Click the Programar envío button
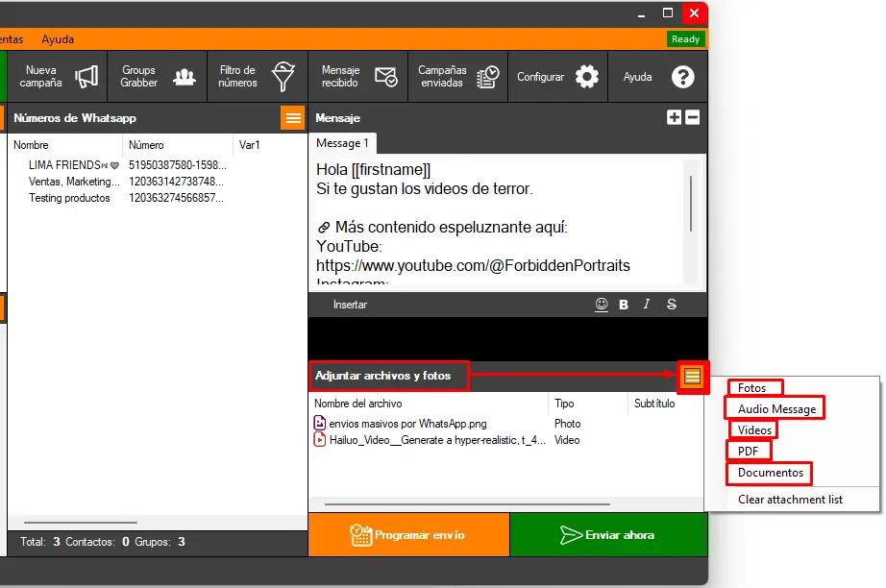The width and height of the screenshot is (886, 588). tap(408, 535)
